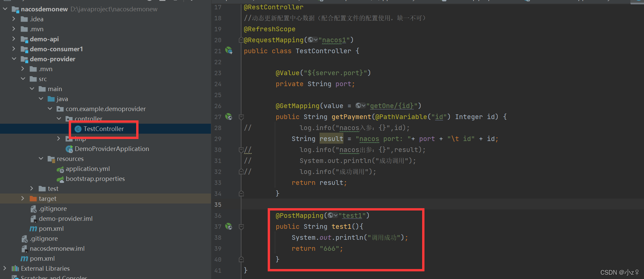Click the @Value("${server.port}") annotation
Image resolution: width=644 pixels, height=279 pixels.
[x=323, y=73]
